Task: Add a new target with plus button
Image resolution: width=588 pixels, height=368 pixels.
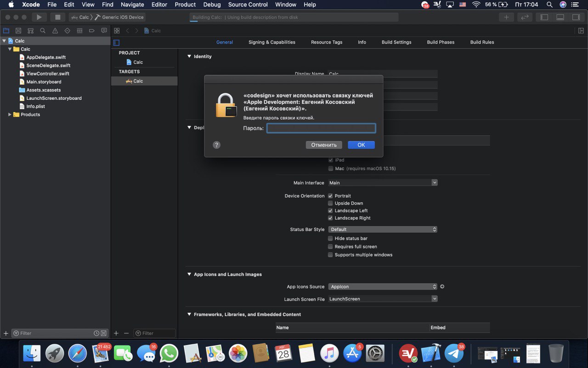Action: click(116, 333)
